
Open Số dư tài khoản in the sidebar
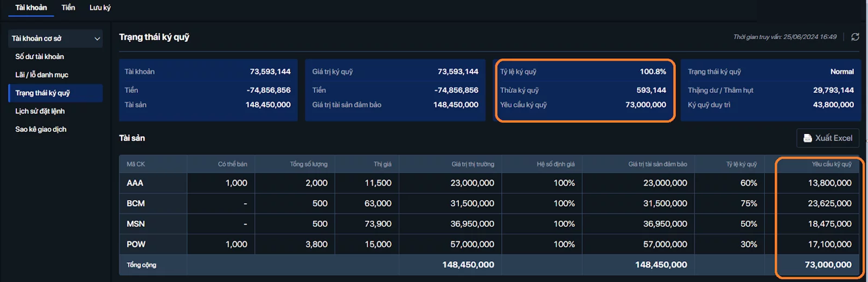click(x=39, y=57)
